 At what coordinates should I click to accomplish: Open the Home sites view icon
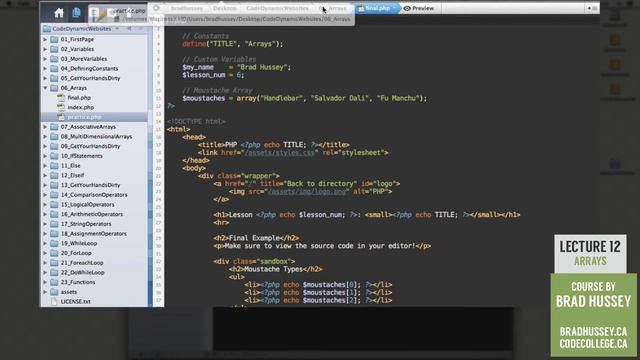[59, 13]
